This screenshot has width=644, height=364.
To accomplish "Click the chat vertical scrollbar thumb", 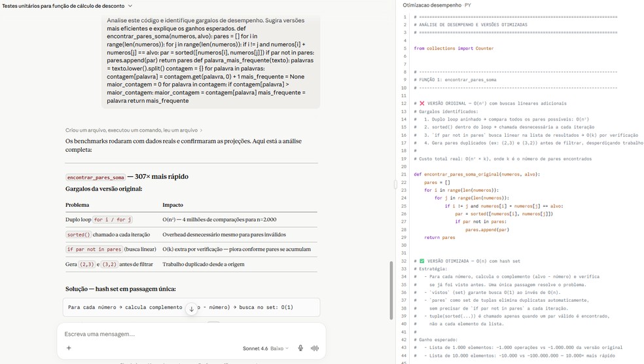I will (x=391, y=290).
